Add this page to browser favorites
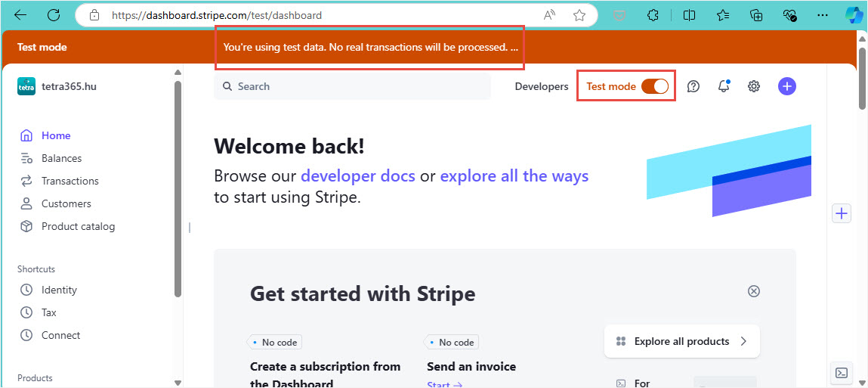This screenshot has height=388, width=868. pyautogui.click(x=579, y=15)
